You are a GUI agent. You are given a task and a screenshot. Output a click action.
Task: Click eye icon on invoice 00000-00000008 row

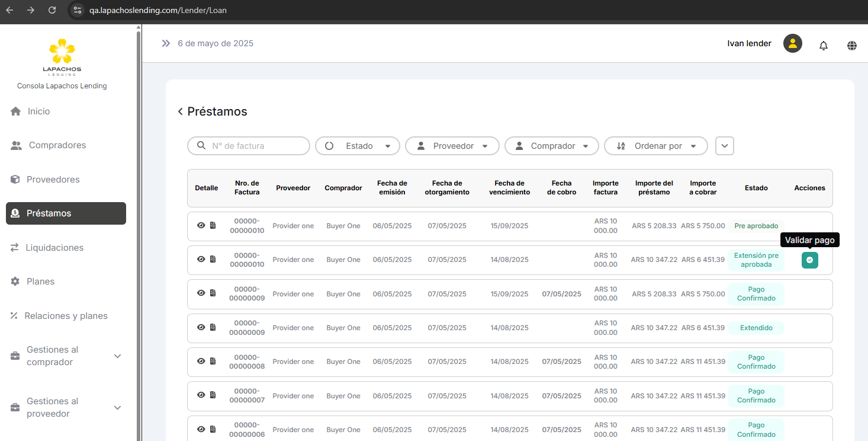coord(201,362)
